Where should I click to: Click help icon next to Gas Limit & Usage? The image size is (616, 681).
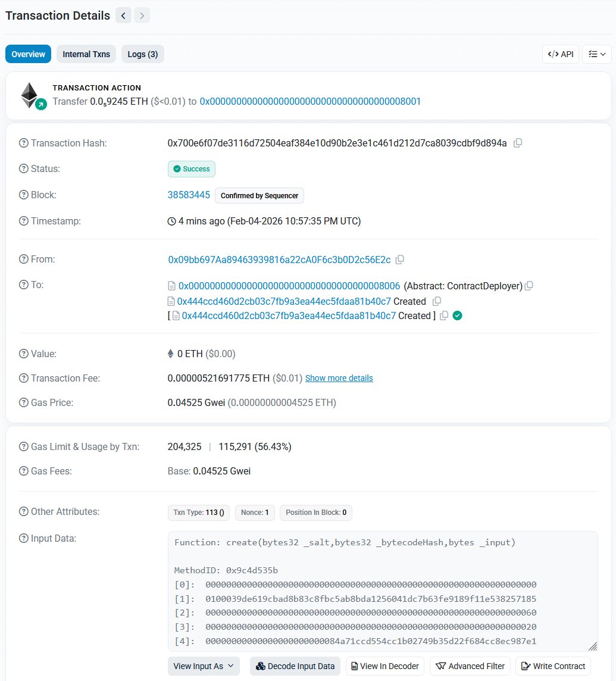[23, 446]
